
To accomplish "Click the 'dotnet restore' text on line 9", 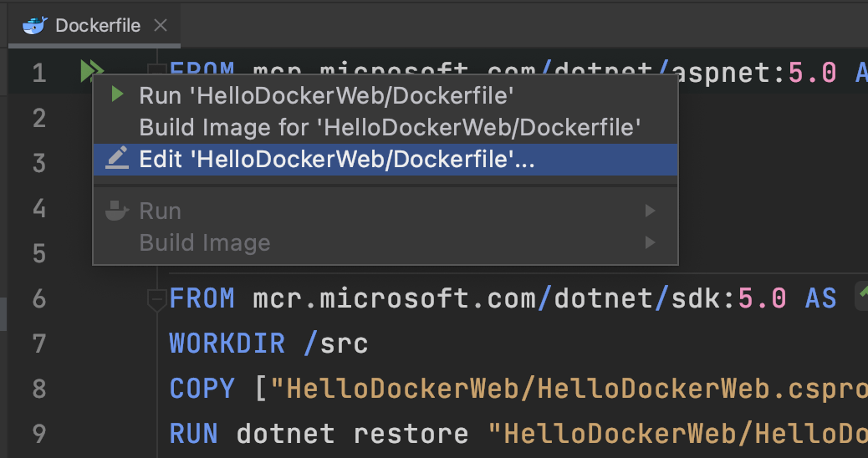I will [351, 434].
